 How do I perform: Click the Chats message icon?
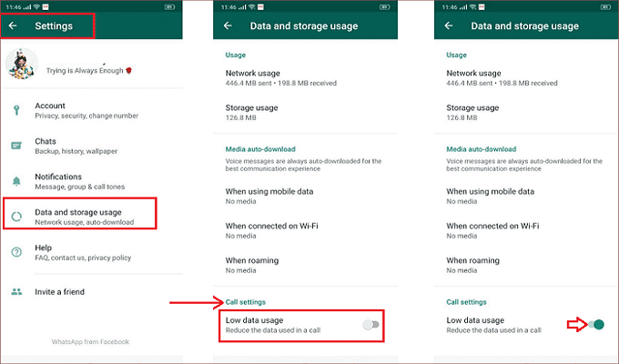[x=16, y=146]
